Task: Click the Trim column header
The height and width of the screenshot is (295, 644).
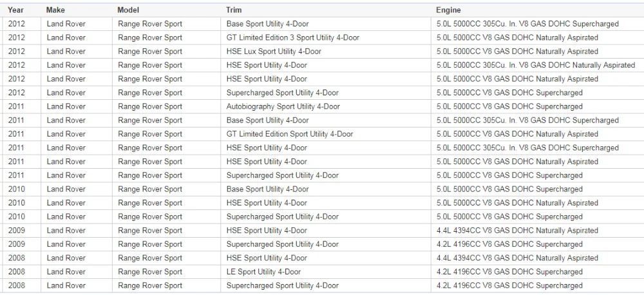Action: 234,10
